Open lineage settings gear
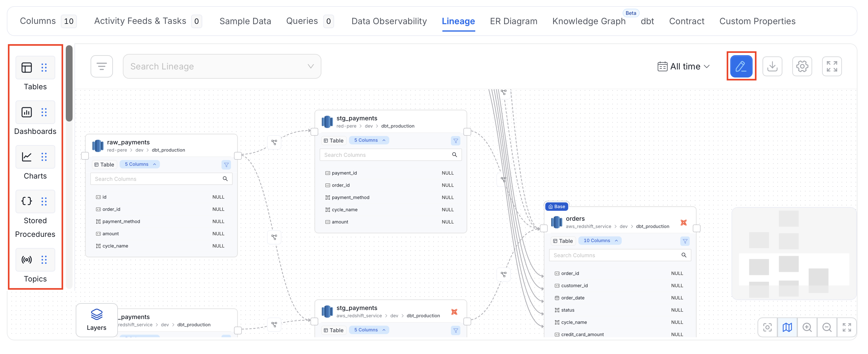 (802, 66)
